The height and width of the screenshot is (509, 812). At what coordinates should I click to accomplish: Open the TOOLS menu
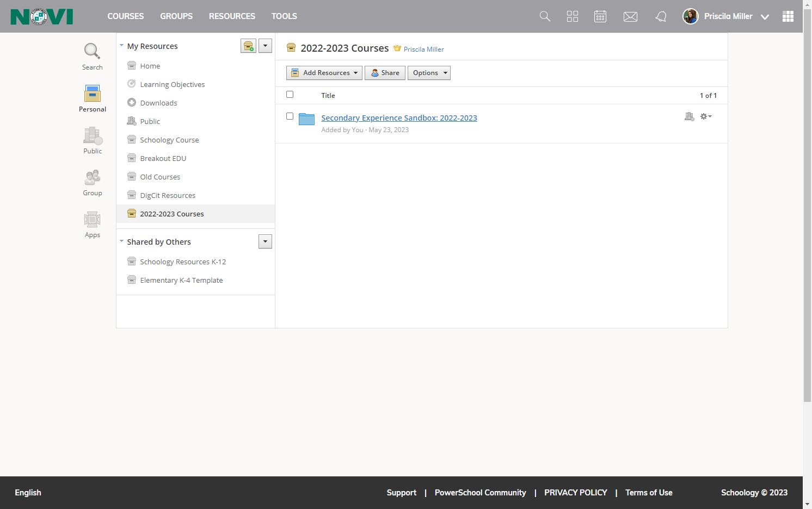tap(284, 16)
